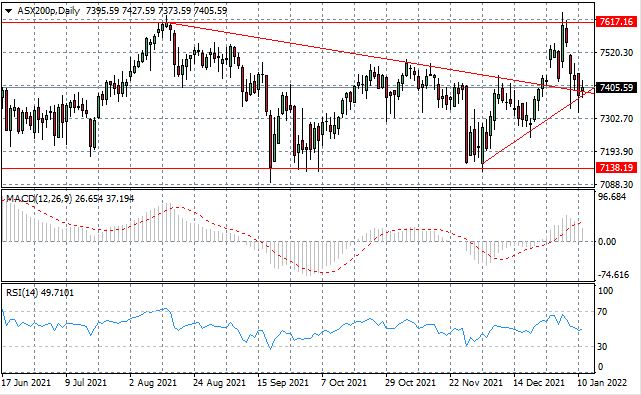The width and height of the screenshot is (641, 395).
Task: Click the 7193.90 price axis value
Action: (616, 152)
